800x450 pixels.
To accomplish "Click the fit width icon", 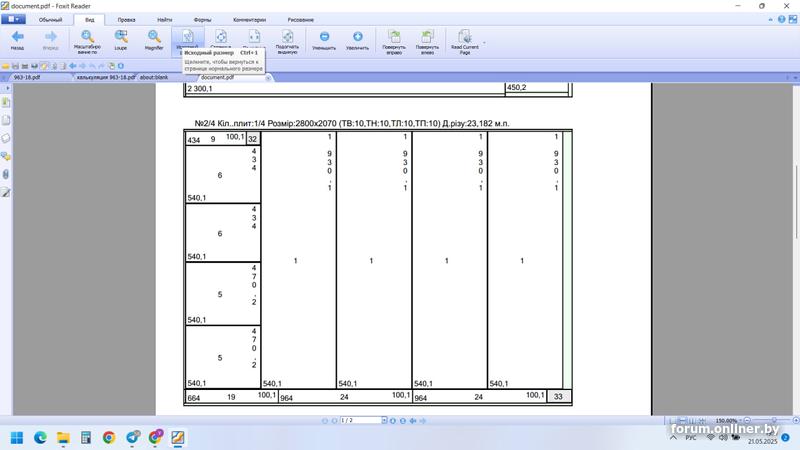I will [254, 38].
